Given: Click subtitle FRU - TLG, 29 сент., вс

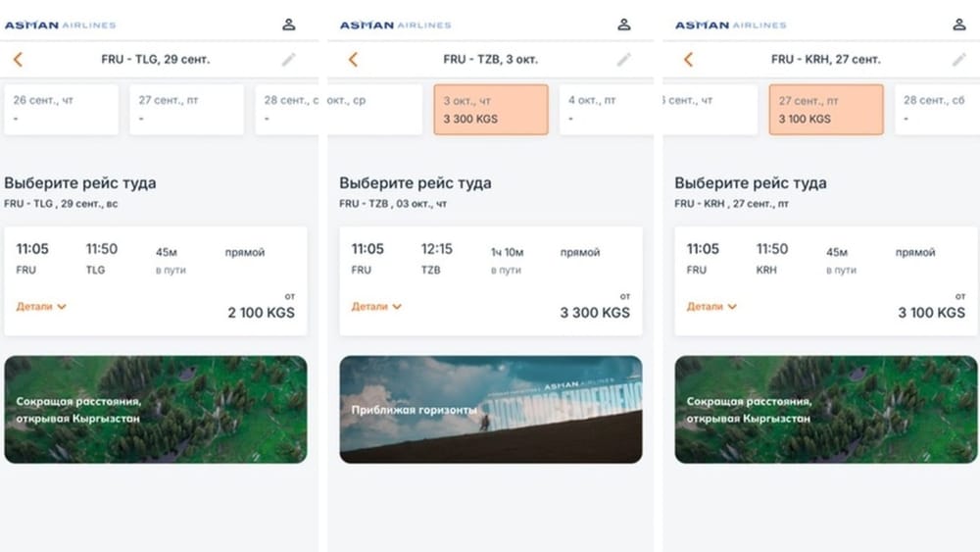Looking at the screenshot, I should tap(61, 204).
